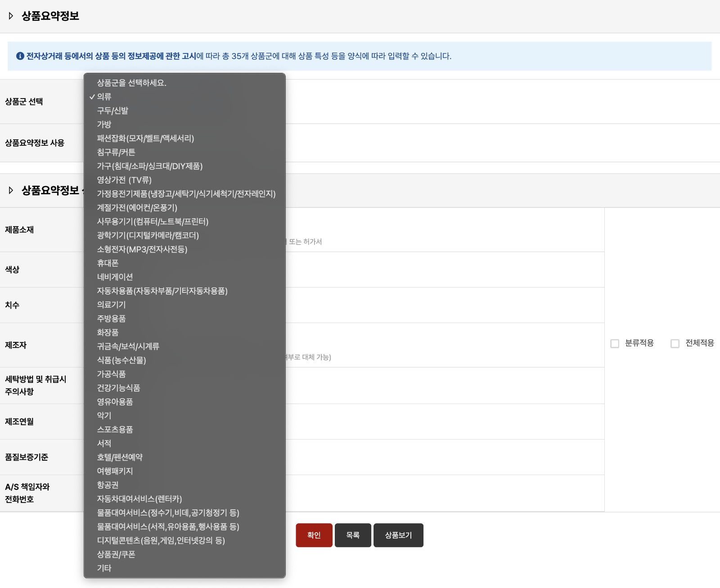Open the 전자상거래 등에서의 상품 고시 link
This screenshot has width=720, height=588.
111,56
